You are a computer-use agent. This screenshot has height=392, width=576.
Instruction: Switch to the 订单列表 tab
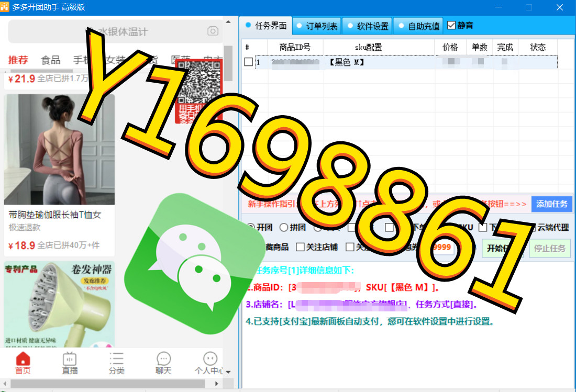(317, 26)
